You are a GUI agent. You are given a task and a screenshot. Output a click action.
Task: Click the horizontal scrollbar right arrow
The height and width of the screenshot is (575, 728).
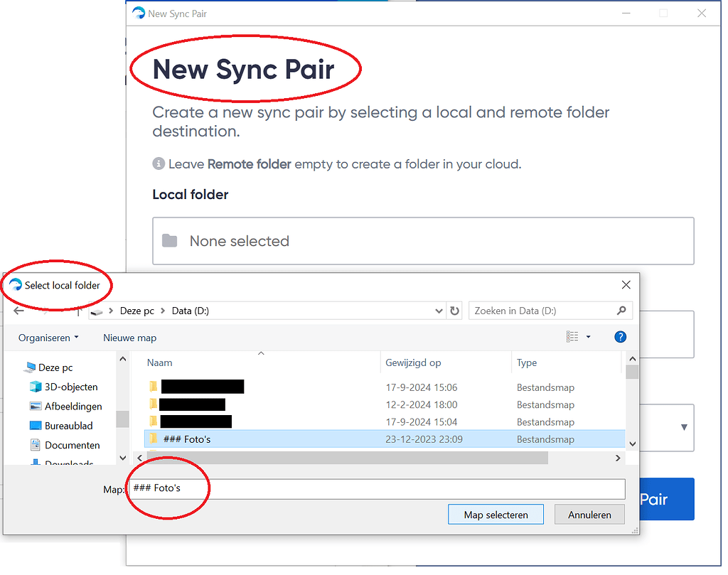tap(618, 458)
